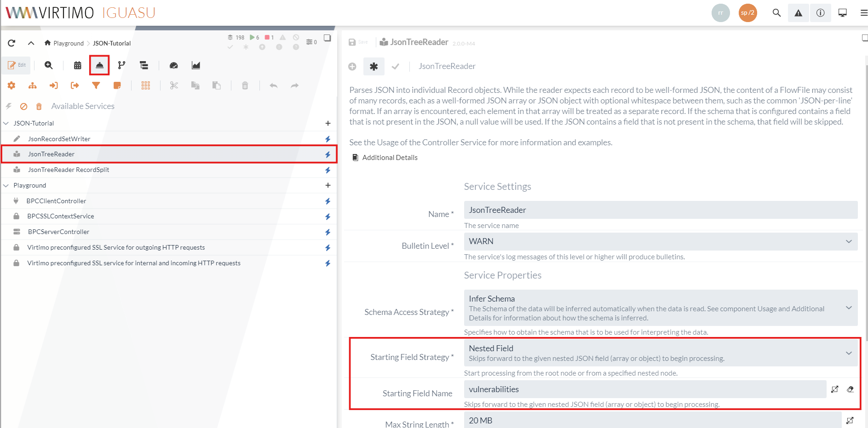
Task: Open the controller services bell icon
Action: (99, 65)
